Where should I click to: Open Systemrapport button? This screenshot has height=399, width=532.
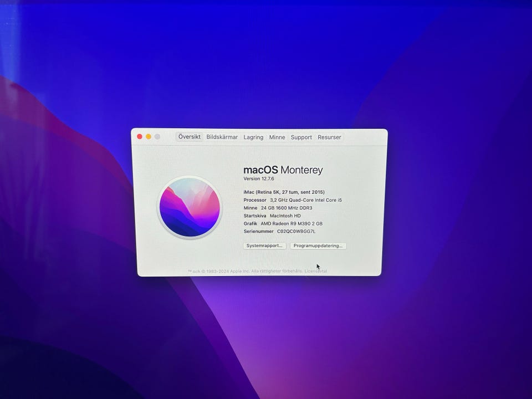[265, 245]
